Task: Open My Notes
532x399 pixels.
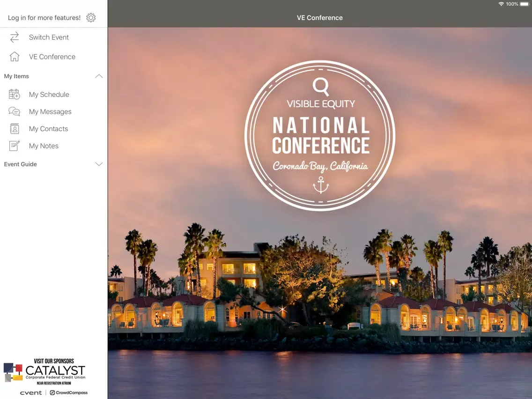Action: (54, 146)
